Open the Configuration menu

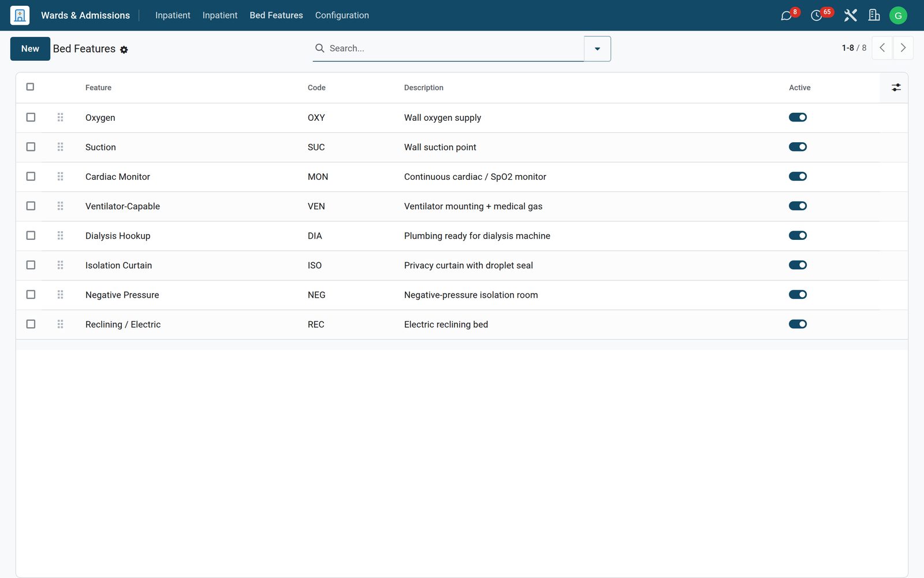(x=342, y=15)
